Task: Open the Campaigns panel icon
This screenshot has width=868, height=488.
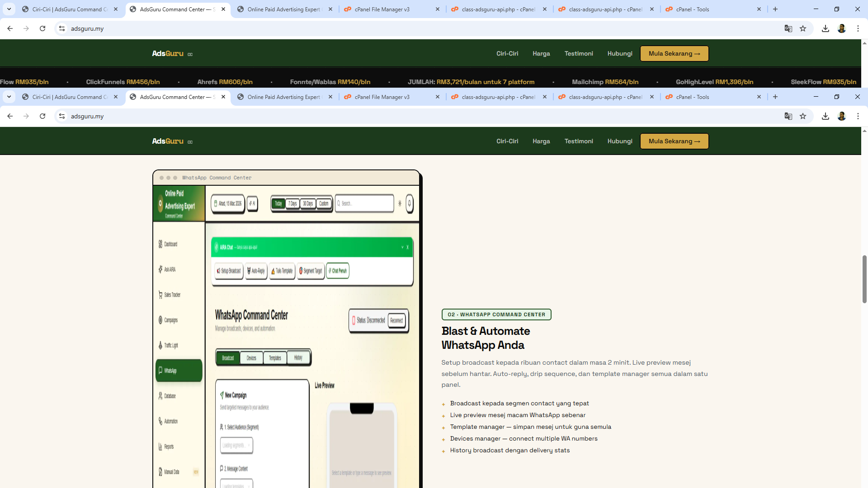Action: [160, 320]
